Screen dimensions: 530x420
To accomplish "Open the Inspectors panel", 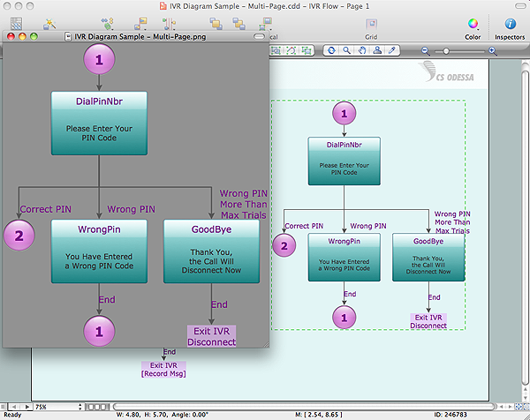I will click(509, 24).
